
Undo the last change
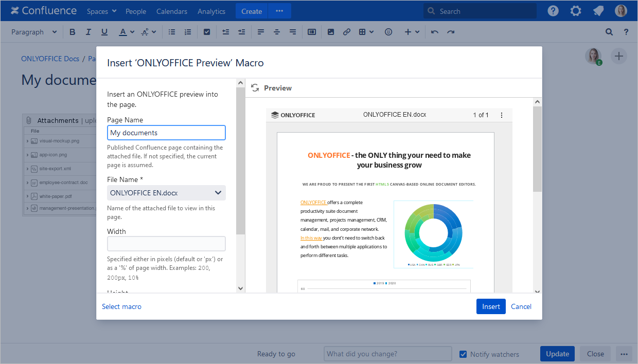(434, 31)
